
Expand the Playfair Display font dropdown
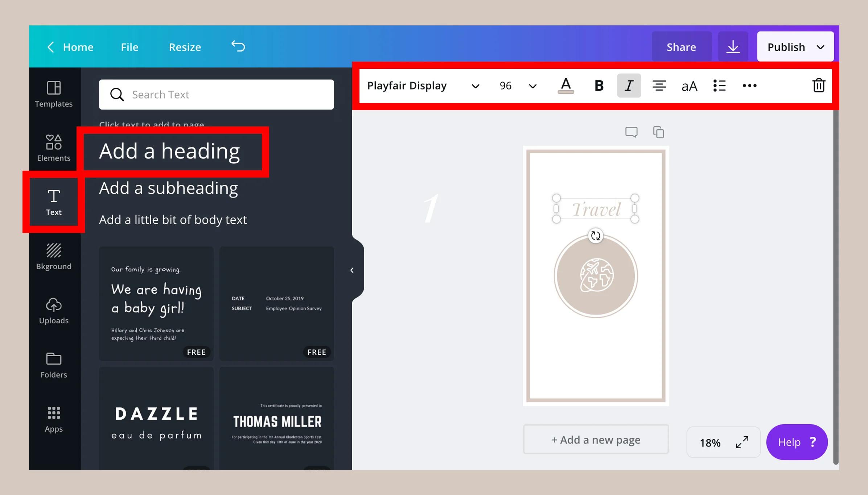coord(475,86)
